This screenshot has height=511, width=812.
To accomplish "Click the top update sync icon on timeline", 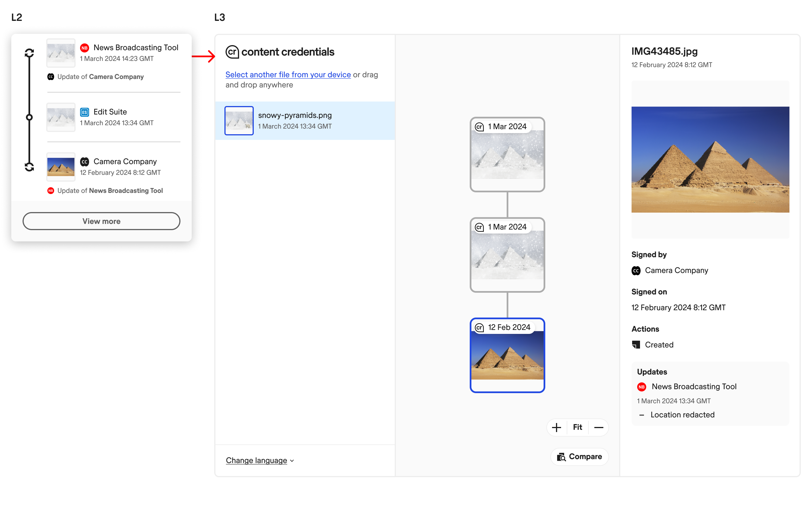I will point(29,53).
